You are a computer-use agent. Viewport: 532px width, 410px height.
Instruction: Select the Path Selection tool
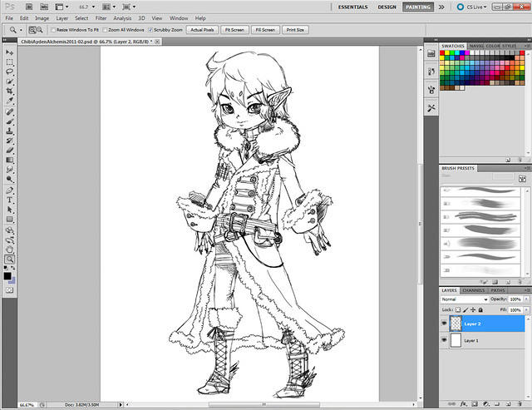pos(9,210)
